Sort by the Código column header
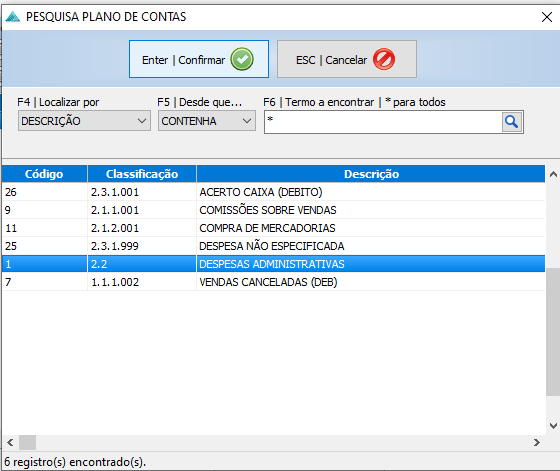 coord(44,174)
